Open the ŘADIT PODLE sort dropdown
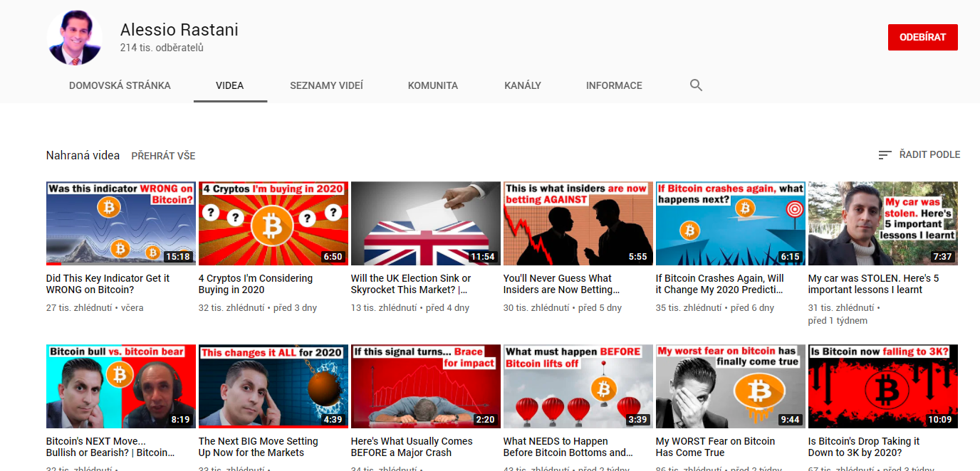This screenshot has width=980, height=471. click(919, 154)
